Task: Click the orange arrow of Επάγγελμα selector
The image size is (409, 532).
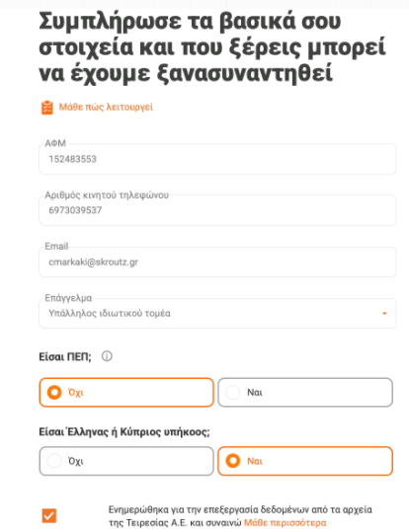Action: pyautogui.click(x=384, y=313)
